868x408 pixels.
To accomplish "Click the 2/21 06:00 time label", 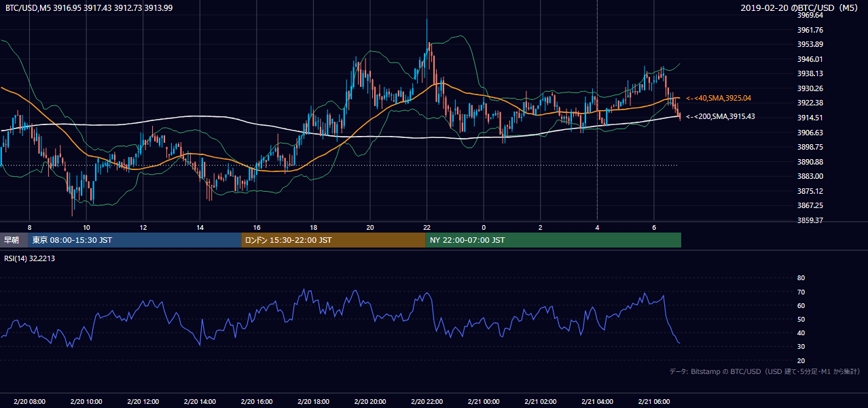I will pos(654,402).
